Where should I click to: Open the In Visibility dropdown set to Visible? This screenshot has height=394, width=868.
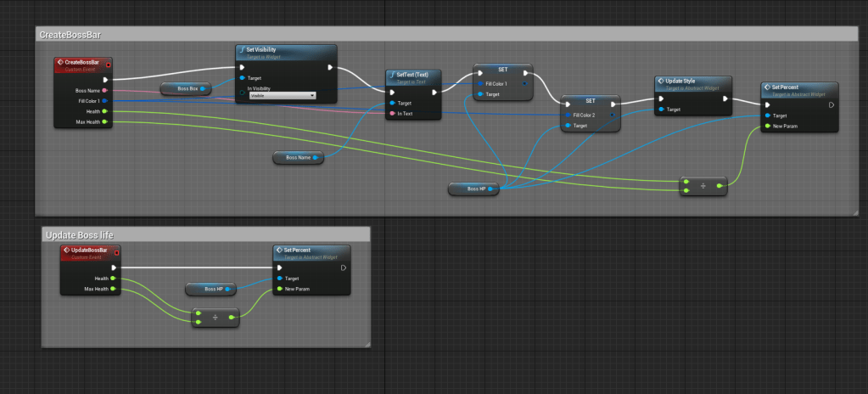[282, 96]
